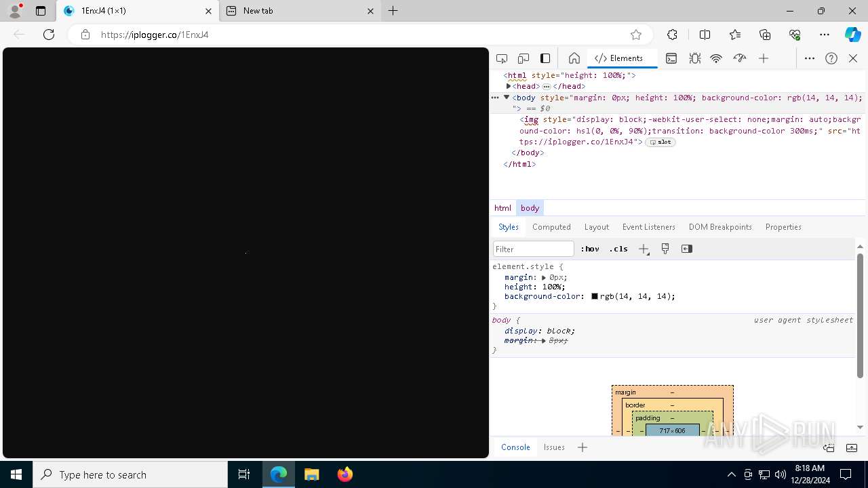Open DOM Breakpoints tab
This screenshot has height=488, width=868.
click(720, 227)
